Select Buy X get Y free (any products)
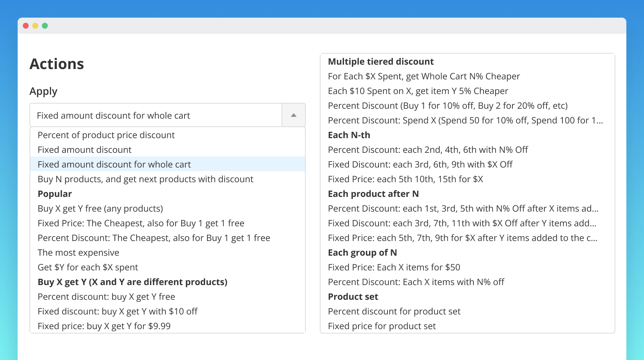Screen dimensions: 644x360 click(x=100, y=209)
